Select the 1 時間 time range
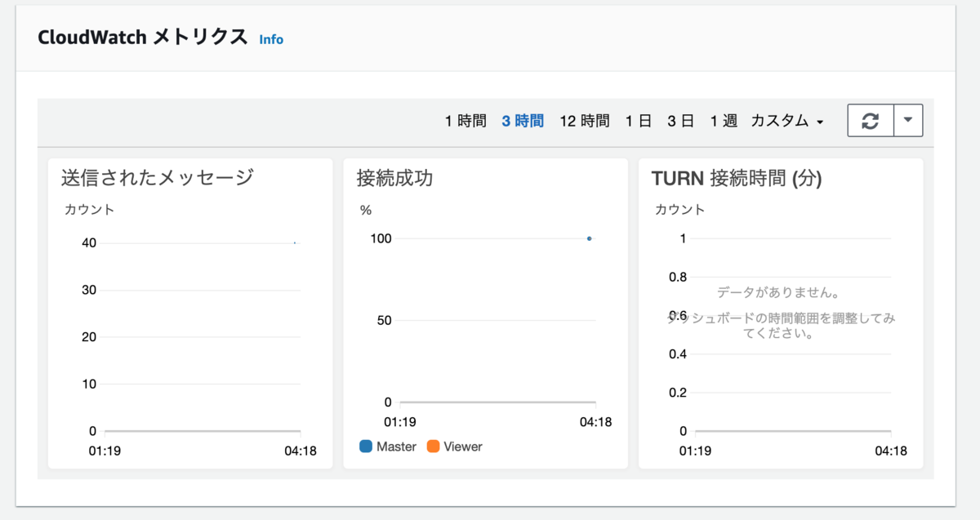The image size is (980, 520). (465, 119)
